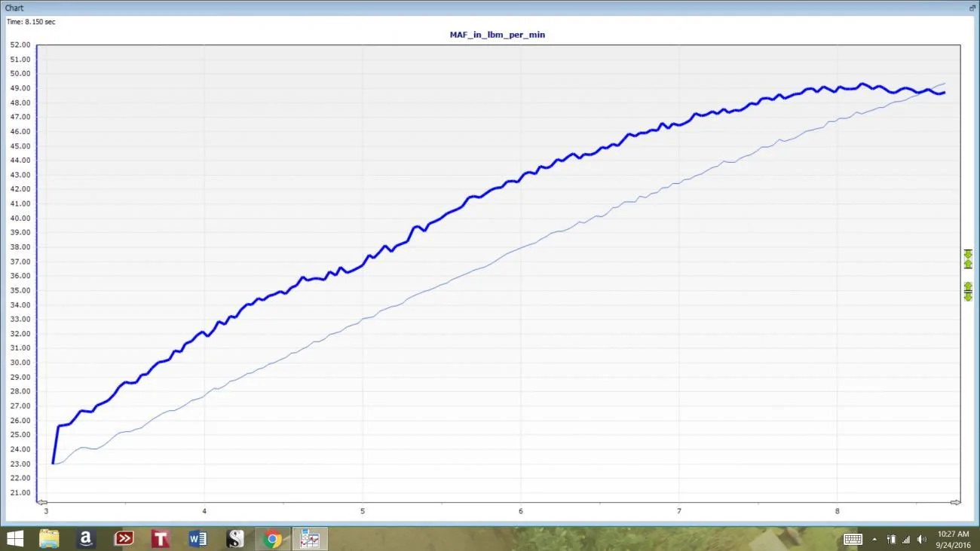Click the x-axis label 7
Viewport: 980px width, 551px height.
click(x=679, y=511)
